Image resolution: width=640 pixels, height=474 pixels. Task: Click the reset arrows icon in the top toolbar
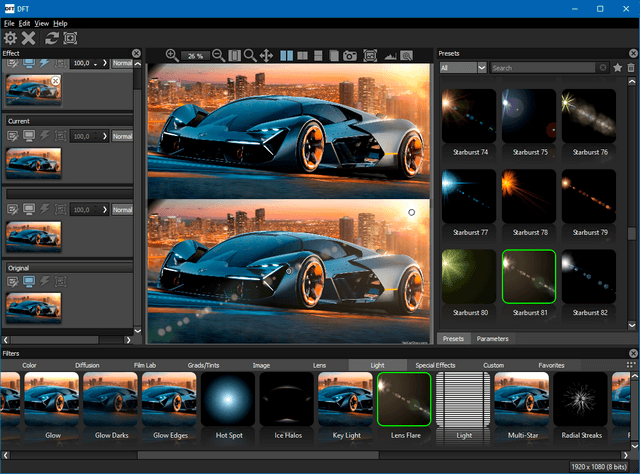[51, 38]
